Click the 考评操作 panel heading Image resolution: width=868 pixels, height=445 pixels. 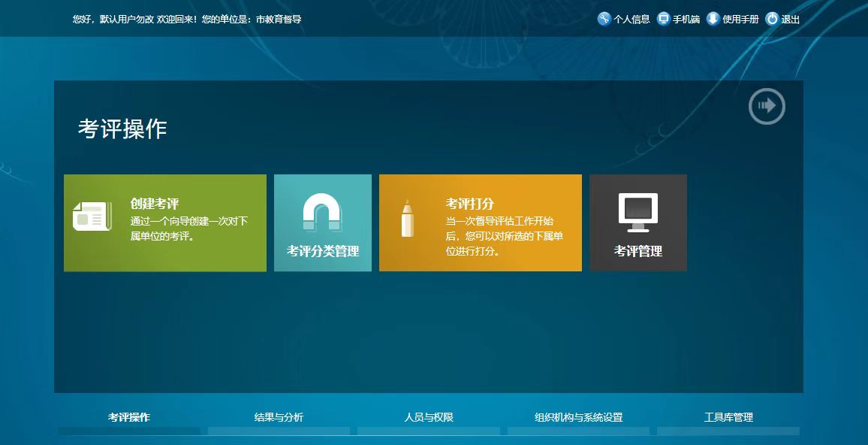(x=122, y=129)
